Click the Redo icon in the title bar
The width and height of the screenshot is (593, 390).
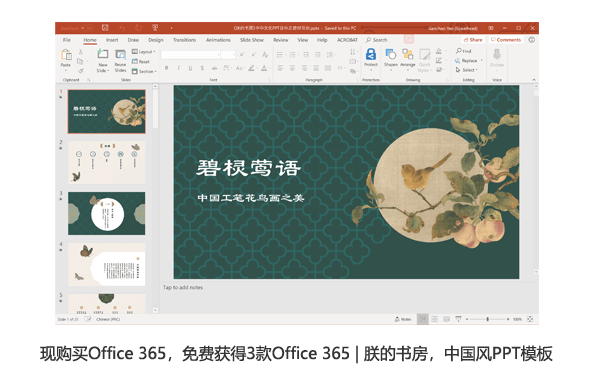click(x=138, y=28)
